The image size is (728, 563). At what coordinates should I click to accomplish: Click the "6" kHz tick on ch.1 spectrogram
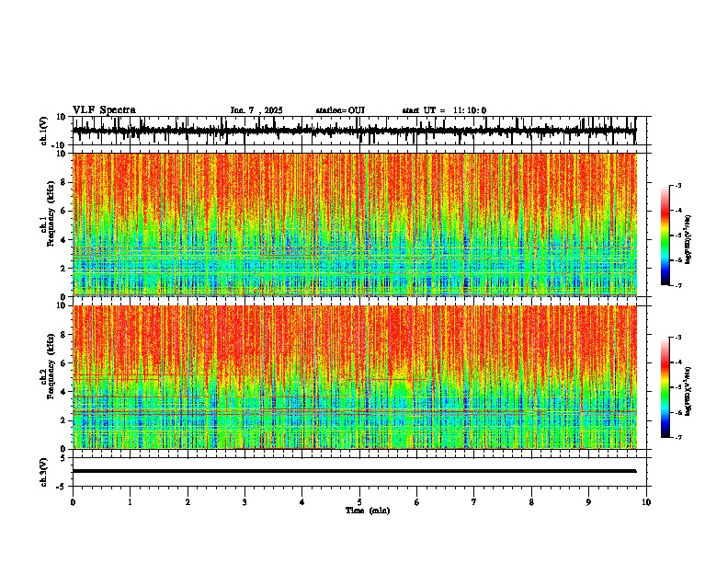(x=64, y=212)
